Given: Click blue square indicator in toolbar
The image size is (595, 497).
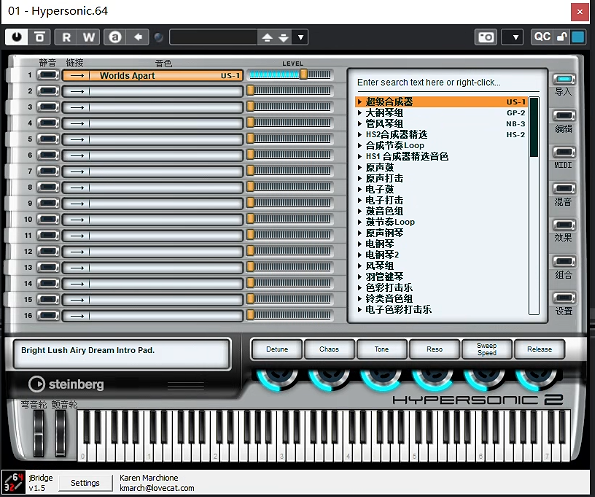Looking at the screenshot, I should [578, 37].
